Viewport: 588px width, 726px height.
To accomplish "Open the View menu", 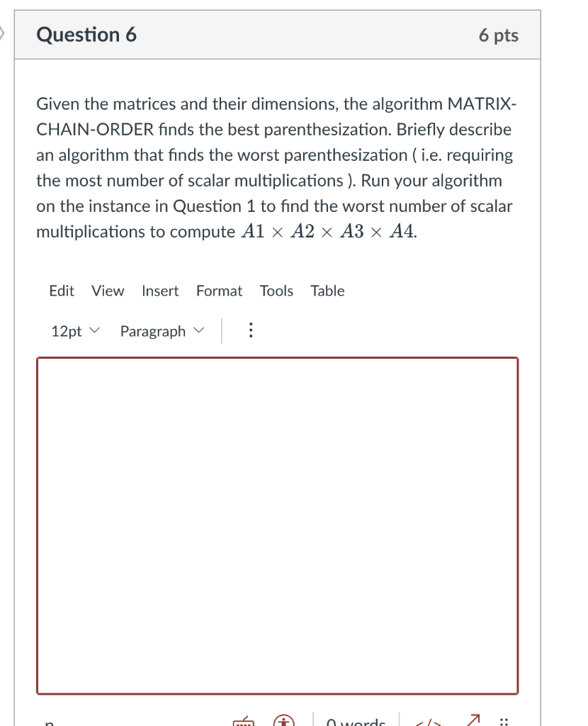I will [107, 291].
